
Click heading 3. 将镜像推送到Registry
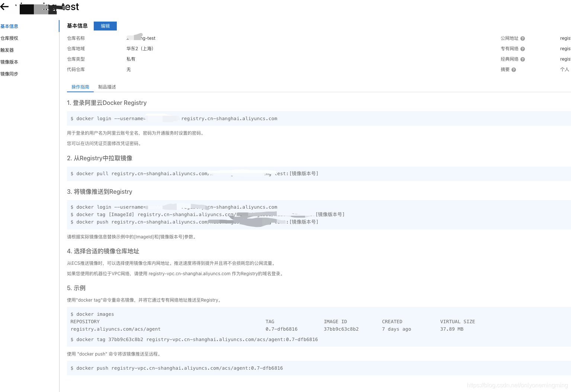tap(100, 192)
